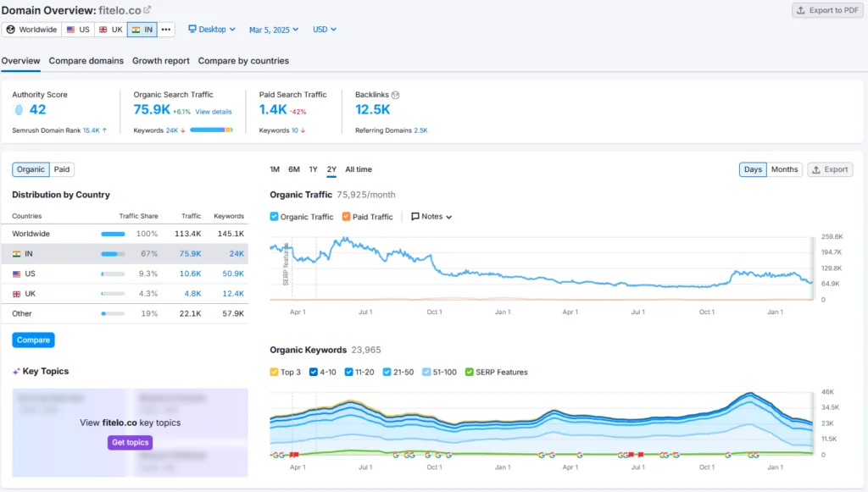
Task: Set time range to All time
Action: pos(359,169)
